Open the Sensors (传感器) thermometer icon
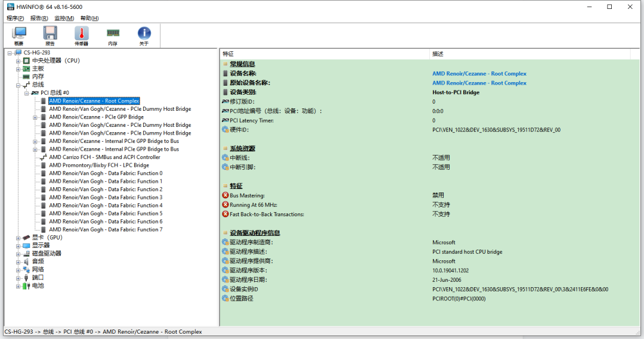The width and height of the screenshot is (644, 339). click(x=81, y=36)
